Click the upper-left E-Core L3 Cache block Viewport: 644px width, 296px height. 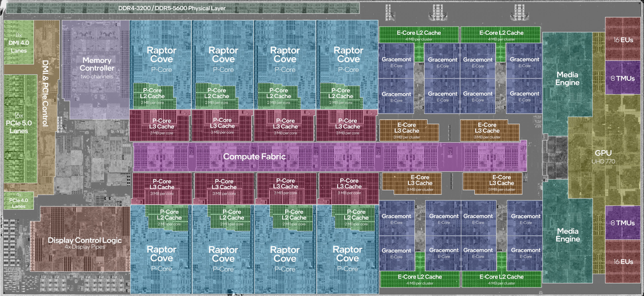coord(407,130)
